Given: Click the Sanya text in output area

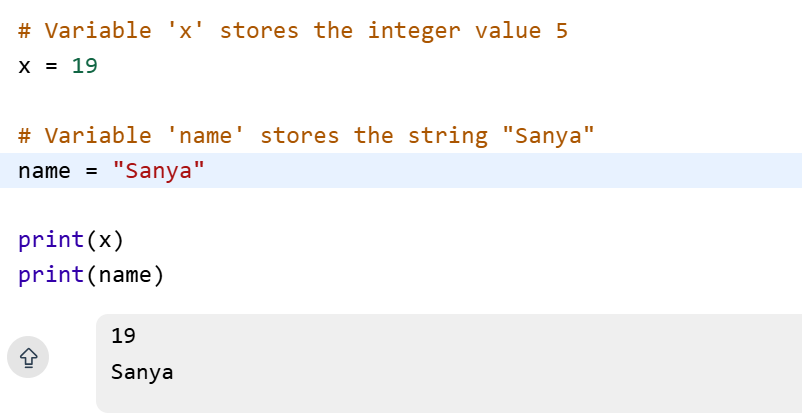Looking at the screenshot, I should pos(142,372).
